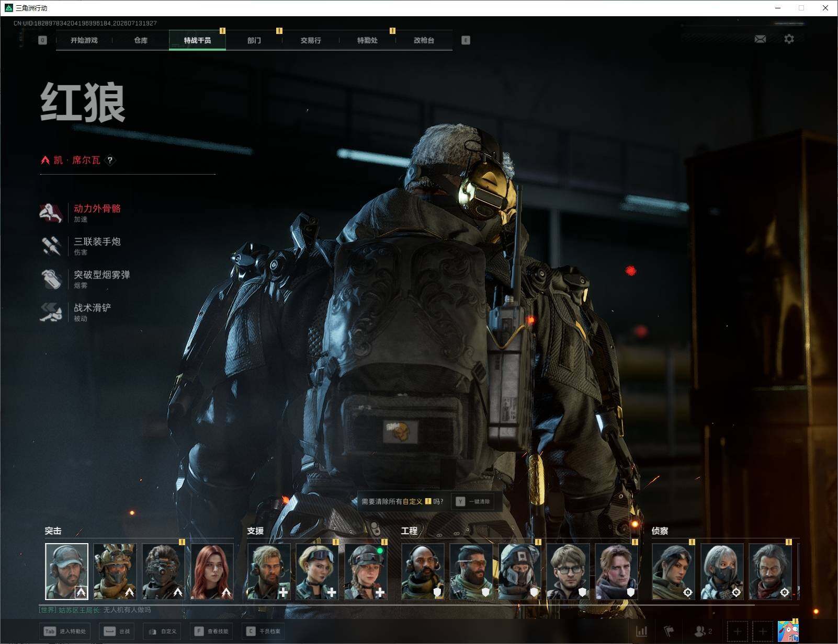The image size is (838, 644).
Task: Open the friends list icon showing 2
Action: pyautogui.click(x=703, y=631)
